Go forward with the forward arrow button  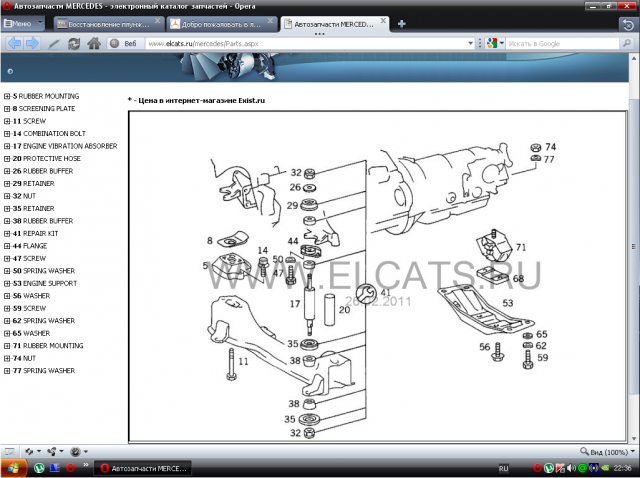click(32, 43)
